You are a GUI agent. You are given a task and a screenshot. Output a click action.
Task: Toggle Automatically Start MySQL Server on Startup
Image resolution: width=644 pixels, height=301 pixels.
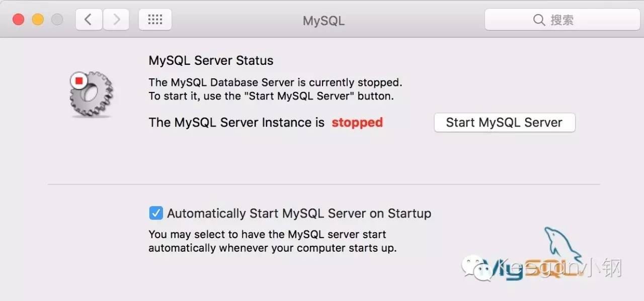click(x=156, y=214)
